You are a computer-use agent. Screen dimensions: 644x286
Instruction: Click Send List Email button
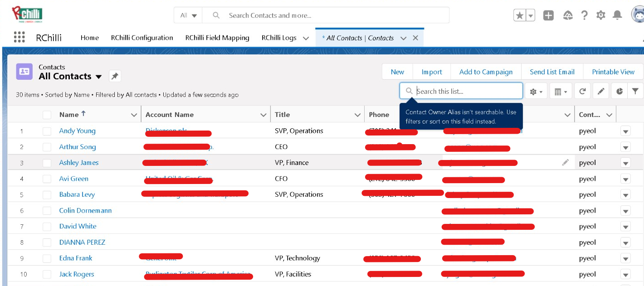(552, 72)
